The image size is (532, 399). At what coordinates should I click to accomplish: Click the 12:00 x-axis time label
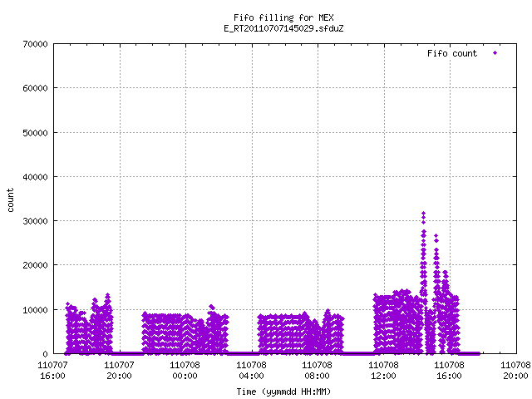383,376
